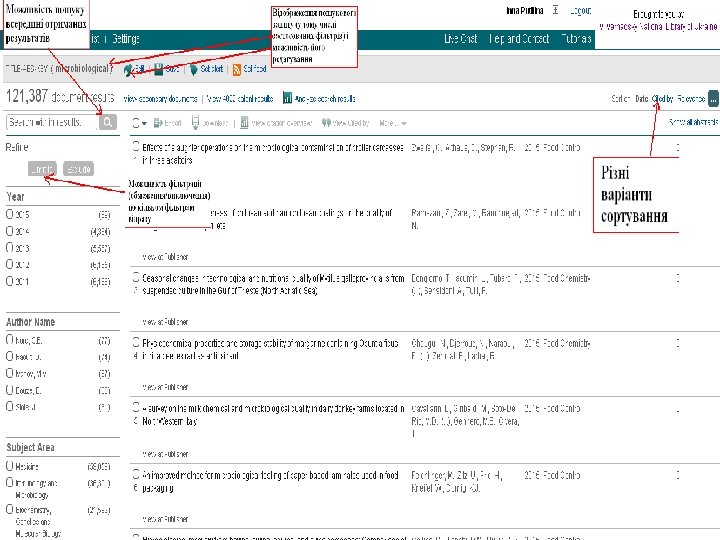Image resolution: width=720 pixels, height=540 pixels.
Task: Click the 121,387 document results count
Action: (x=60, y=97)
